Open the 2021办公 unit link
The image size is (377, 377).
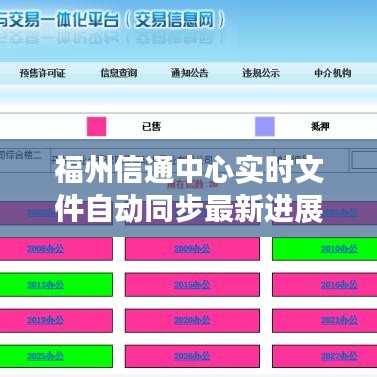(339, 320)
